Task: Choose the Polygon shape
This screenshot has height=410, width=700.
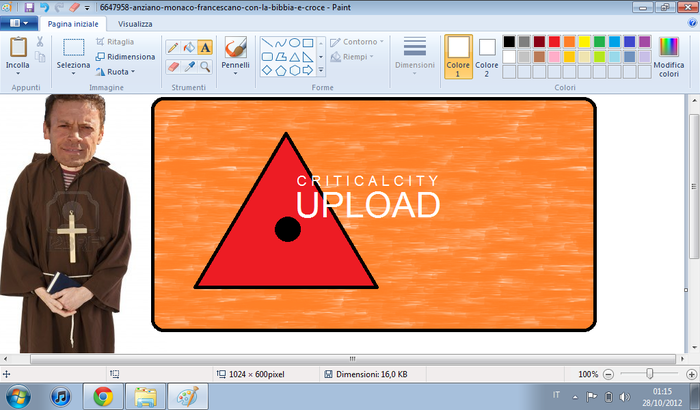Action: (280, 57)
